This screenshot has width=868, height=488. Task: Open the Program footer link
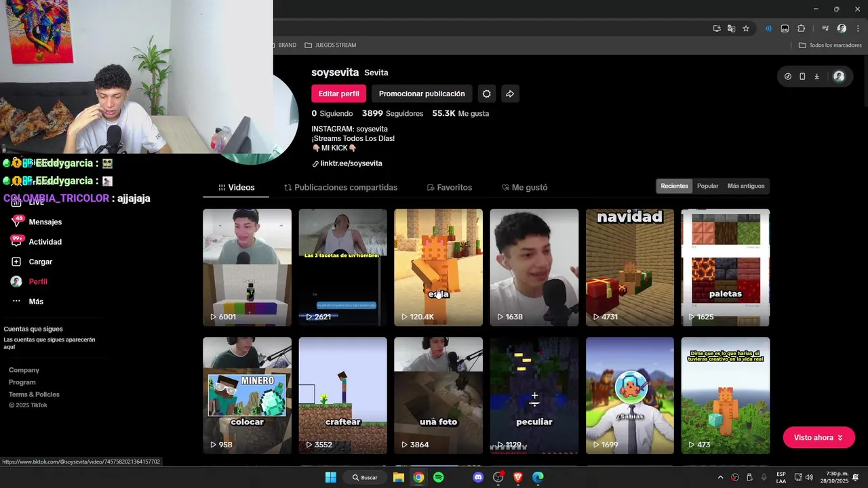coord(22,382)
